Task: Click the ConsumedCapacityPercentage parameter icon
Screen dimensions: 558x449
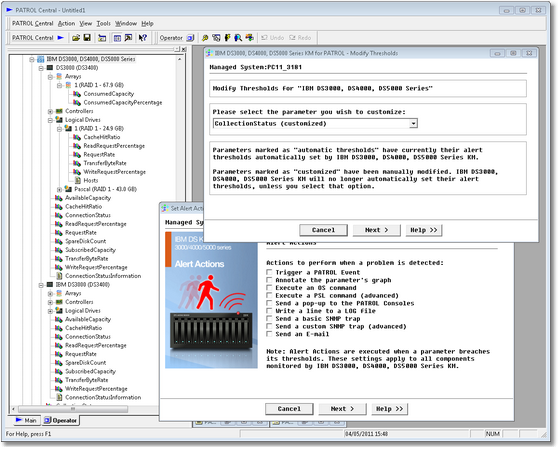Action: [x=77, y=102]
